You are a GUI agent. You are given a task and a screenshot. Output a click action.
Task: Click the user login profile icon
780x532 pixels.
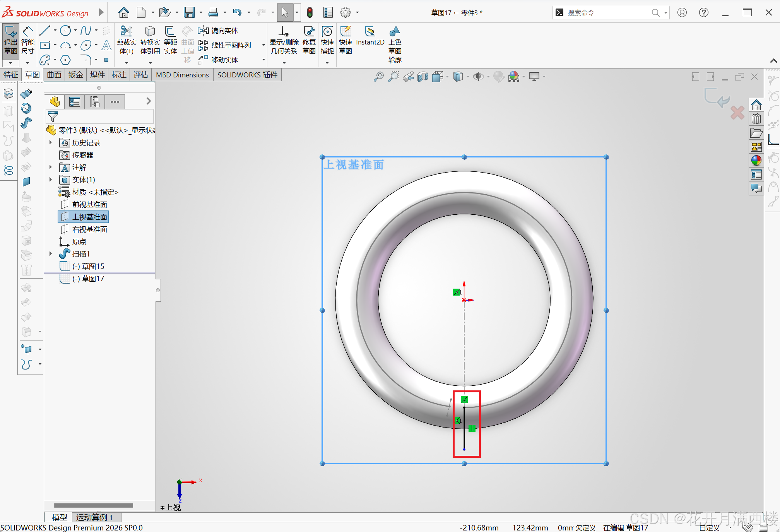click(x=682, y=13)
